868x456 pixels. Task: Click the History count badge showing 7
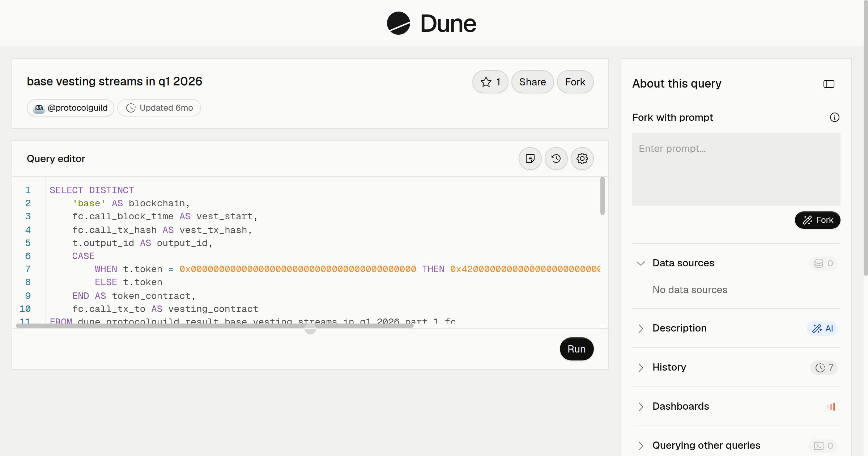[824, 368]
